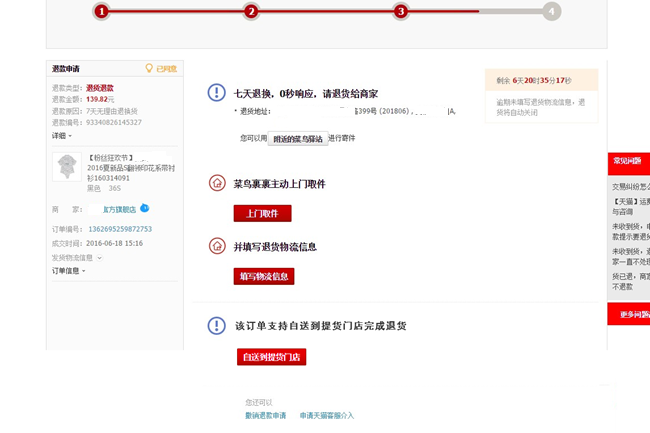Click the step 1 progress circle
The image size is (650, 433).
point(102,11)
